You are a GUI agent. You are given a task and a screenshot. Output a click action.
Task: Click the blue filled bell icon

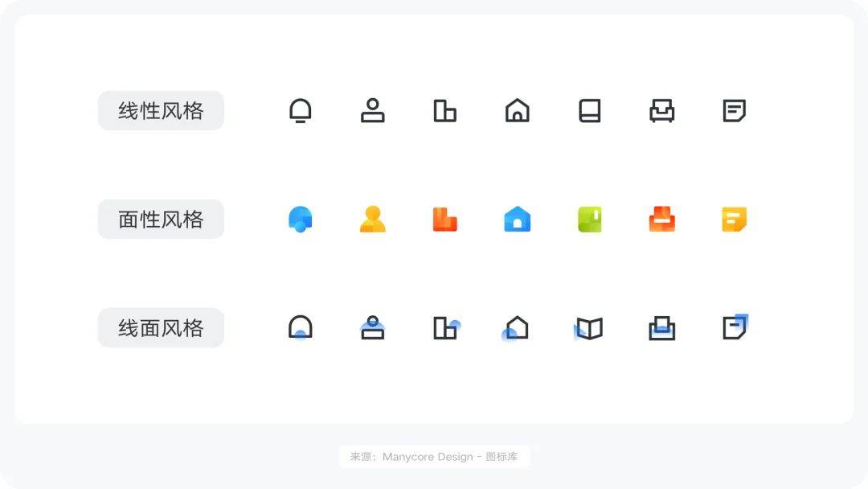click(x=301, y=219)
